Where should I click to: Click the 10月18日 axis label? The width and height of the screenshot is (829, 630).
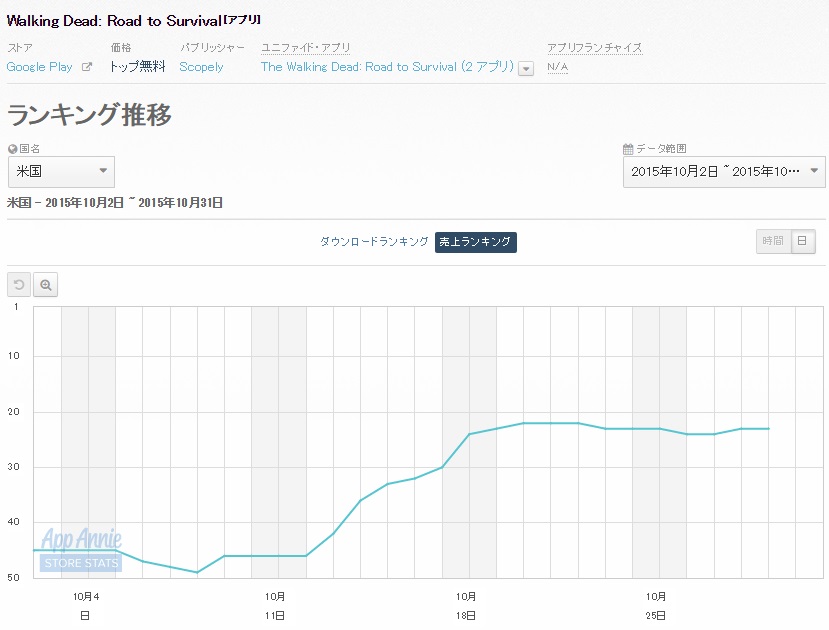(466, 606)
